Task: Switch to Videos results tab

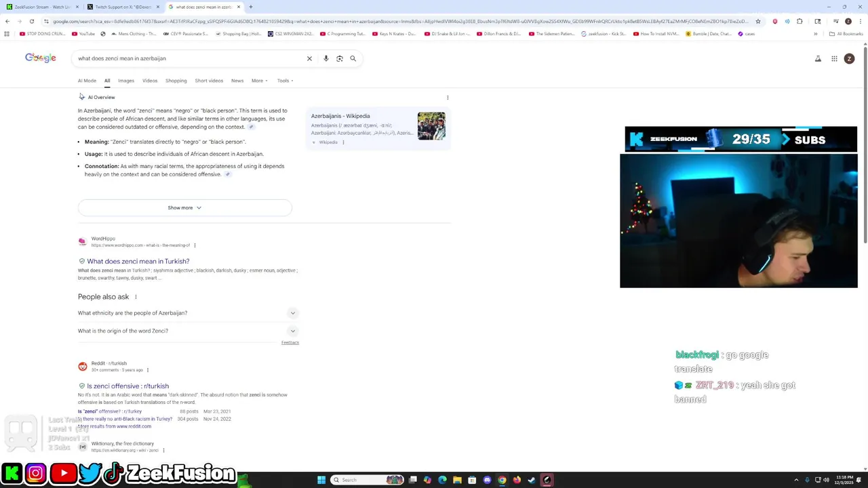Action: (150, 81)
